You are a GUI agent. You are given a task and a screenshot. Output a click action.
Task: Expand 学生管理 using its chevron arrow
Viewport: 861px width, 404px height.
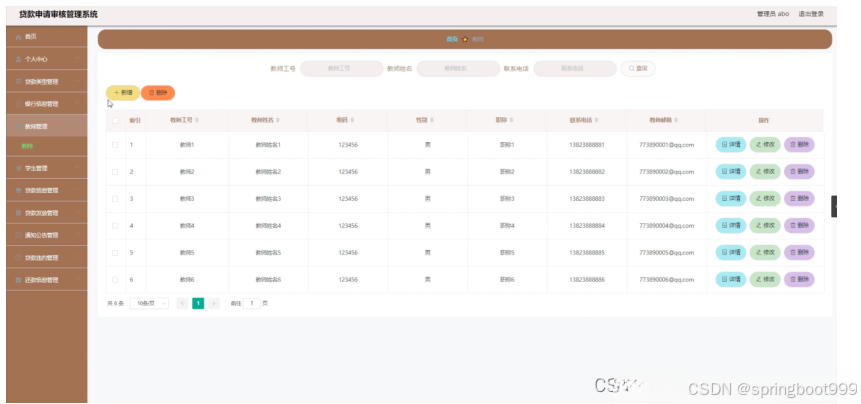77,168
